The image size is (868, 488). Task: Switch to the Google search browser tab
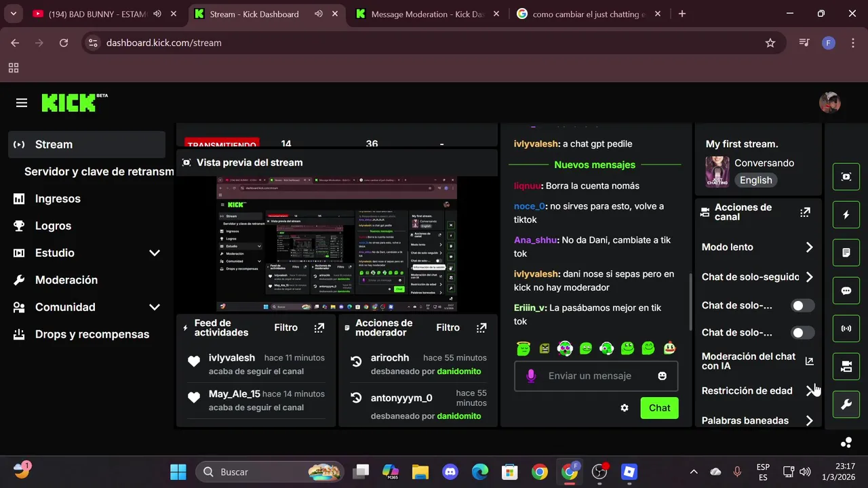pos(589,14)
